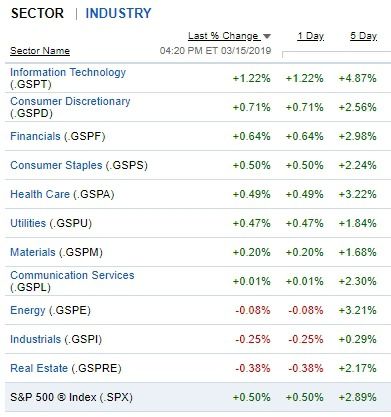Open the Energy sector link

point(28,310)
